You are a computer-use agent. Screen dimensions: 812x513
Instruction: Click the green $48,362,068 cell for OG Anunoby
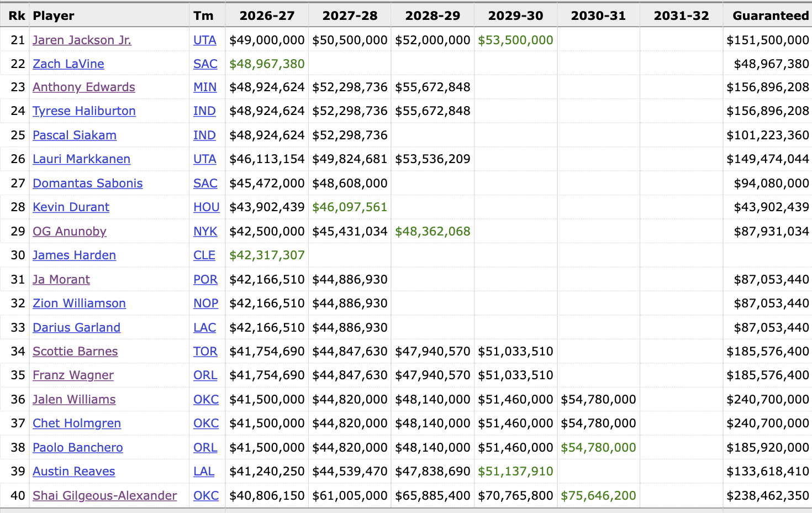(x=433, y=231)
